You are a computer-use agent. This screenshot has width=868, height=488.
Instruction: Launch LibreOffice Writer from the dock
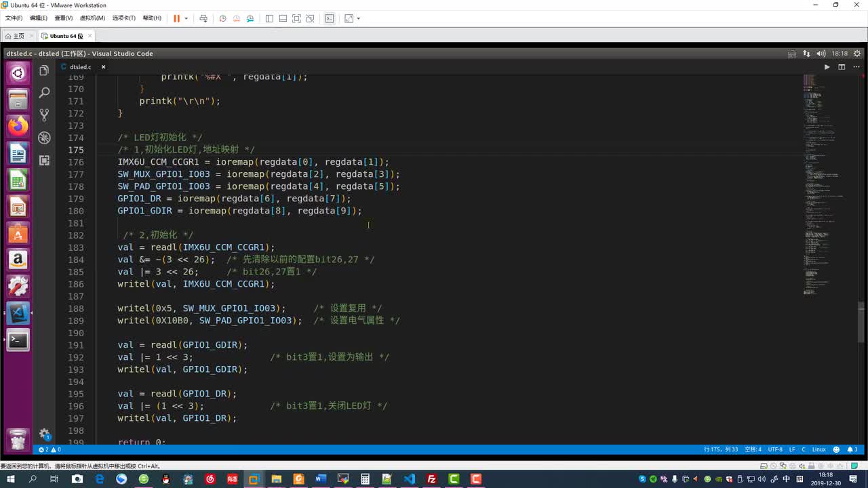(18, 153)
